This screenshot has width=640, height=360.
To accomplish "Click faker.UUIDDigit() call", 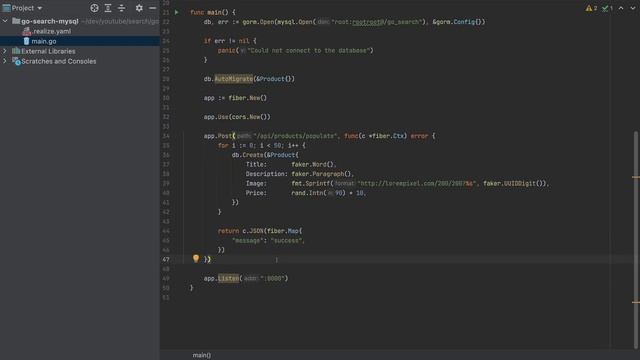I will 515,184.
